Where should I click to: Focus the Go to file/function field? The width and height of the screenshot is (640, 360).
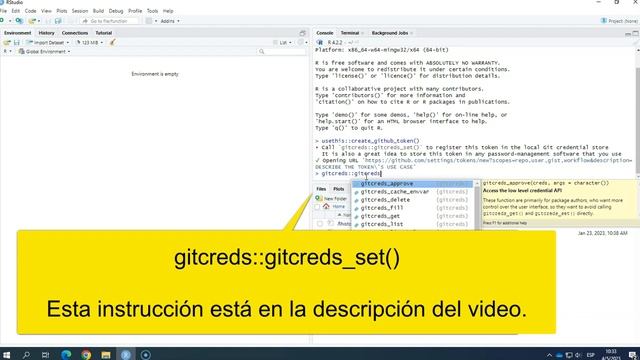point(109,21)
